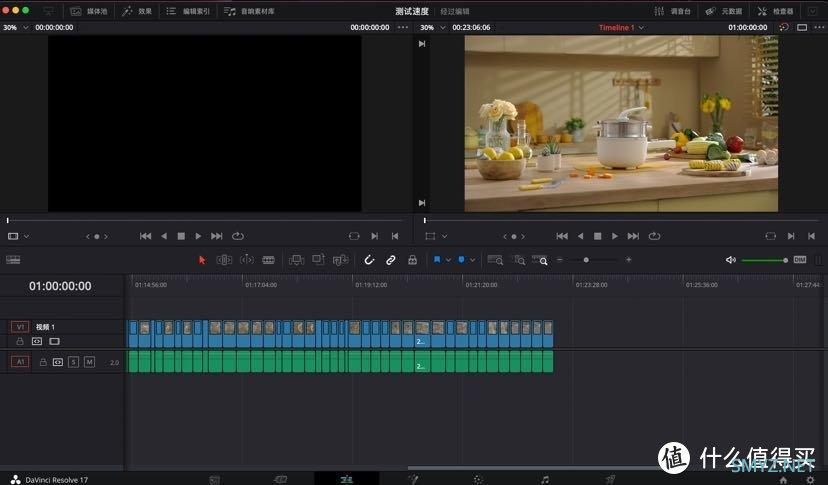Go to first frame in timeline viewer
The width and height of the screenshot is (828, 485).
pos(562,236)
